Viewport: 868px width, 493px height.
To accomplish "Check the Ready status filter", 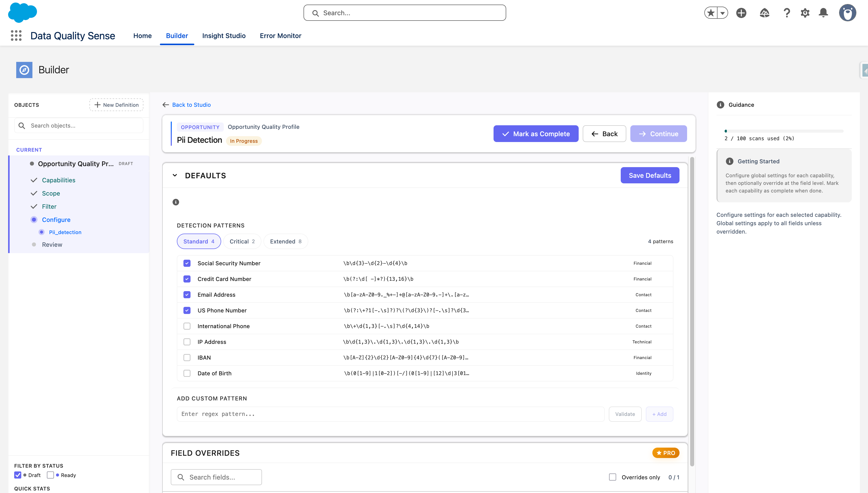I will click(50, 475).
